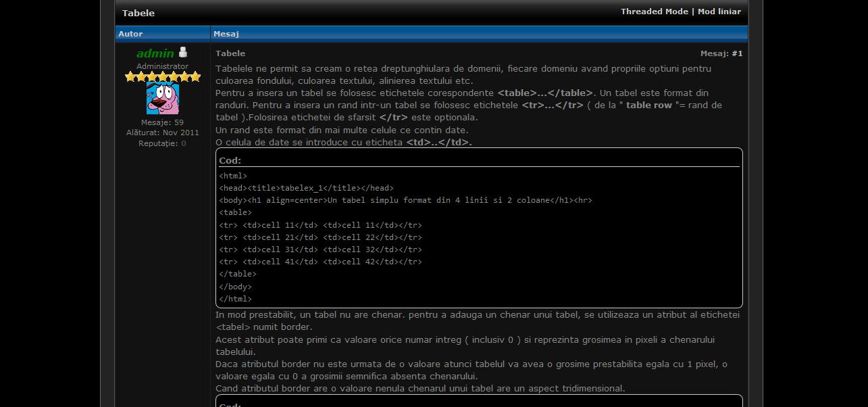Viewport: 868px width, 407px height.
Task: Click the Mesaje: 59 post count
Action: [x=162, y=122]
